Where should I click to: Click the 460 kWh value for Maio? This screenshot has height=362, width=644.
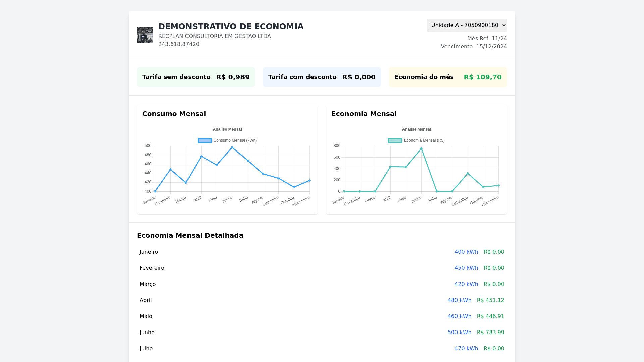click(x=459, y=316)
